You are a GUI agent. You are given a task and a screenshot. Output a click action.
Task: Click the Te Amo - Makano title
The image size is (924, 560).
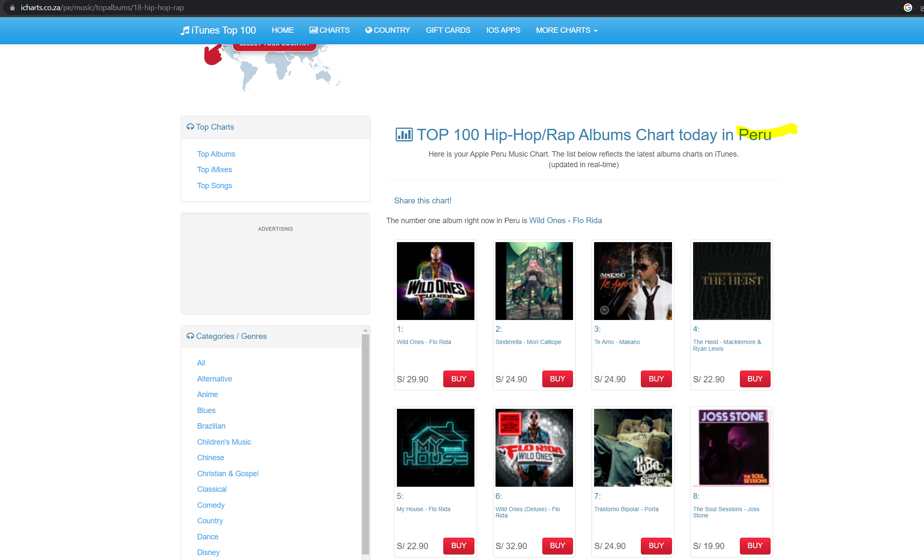[x=617, y=342]
